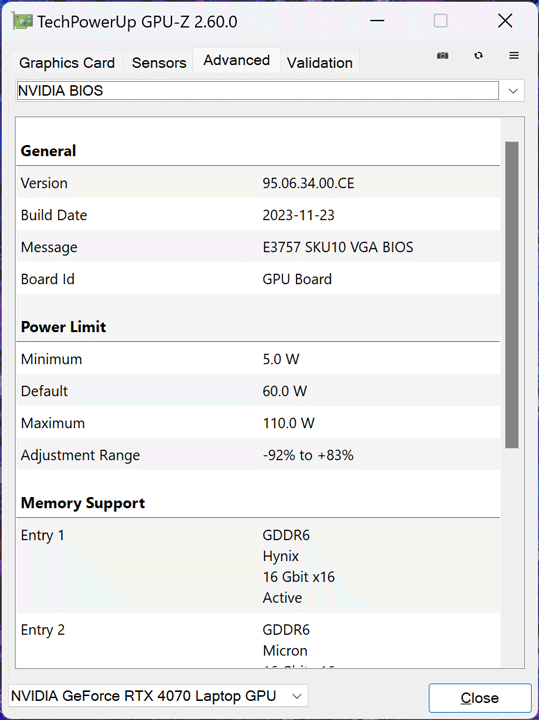Select the Advanced tab

[x=236, y=60]
